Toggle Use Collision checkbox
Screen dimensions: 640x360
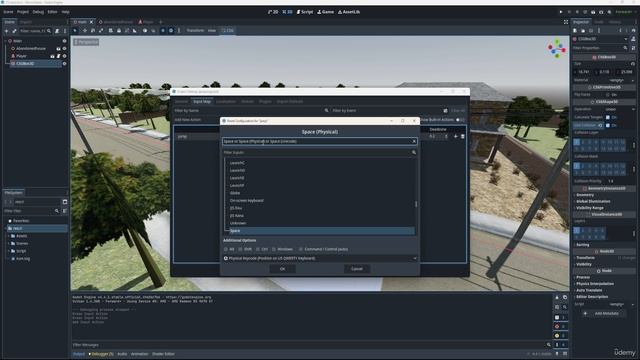coord(608,125)
